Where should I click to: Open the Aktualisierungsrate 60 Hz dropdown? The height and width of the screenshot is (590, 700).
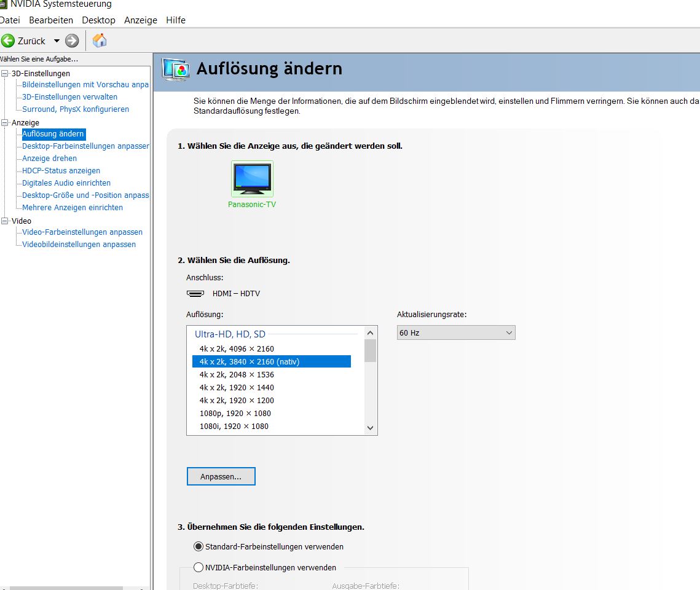click(456, 332)
